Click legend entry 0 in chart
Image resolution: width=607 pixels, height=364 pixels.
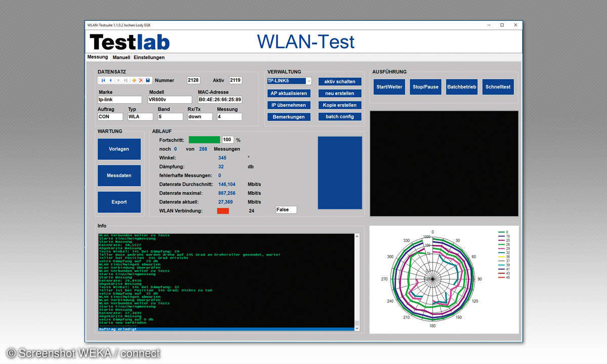coord(504,232)
